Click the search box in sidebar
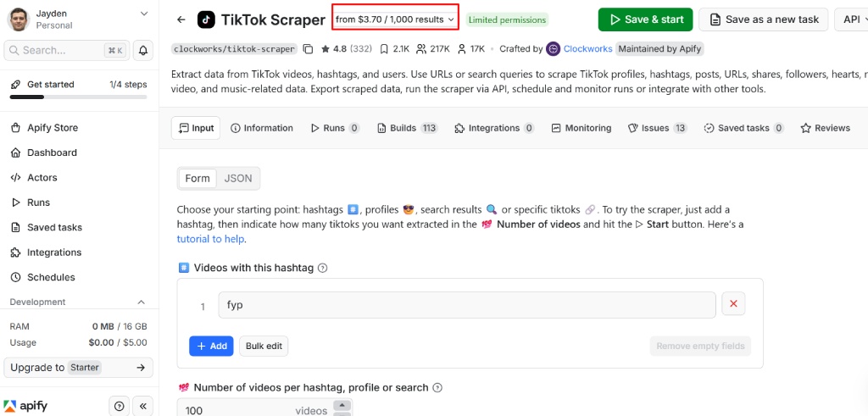This screenshot has width=868, height=416. pos(67,50)
